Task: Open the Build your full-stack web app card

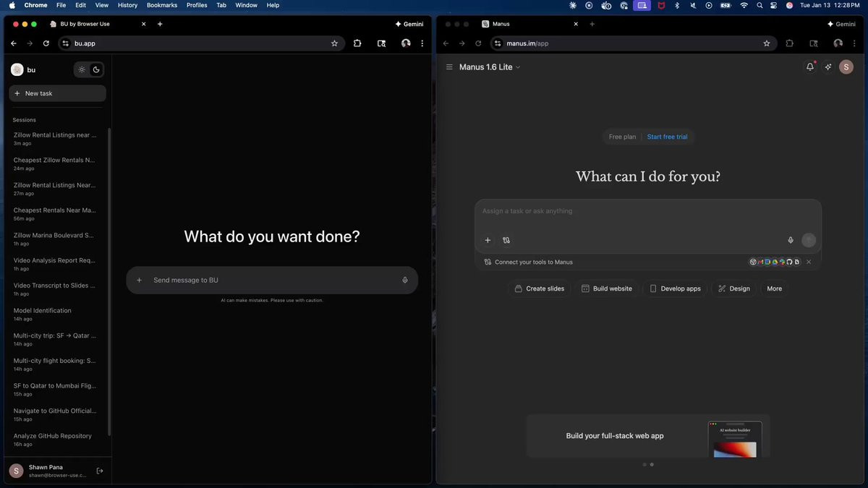Action: [648, 436]
